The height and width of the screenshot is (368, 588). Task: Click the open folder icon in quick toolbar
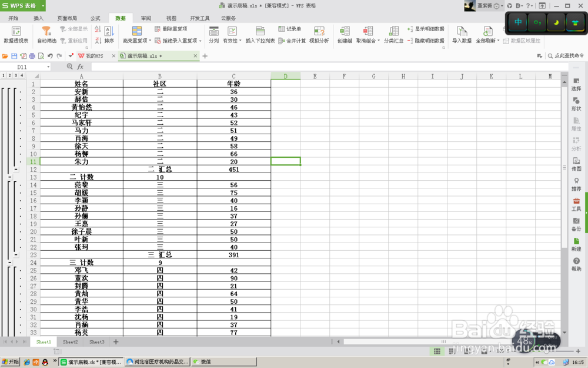tap(5, 56)
